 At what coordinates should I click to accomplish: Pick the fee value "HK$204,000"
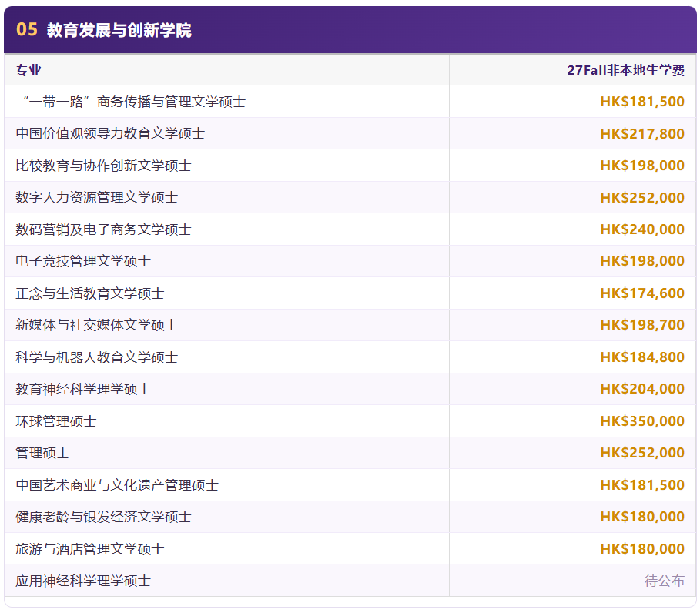point(642,389)
